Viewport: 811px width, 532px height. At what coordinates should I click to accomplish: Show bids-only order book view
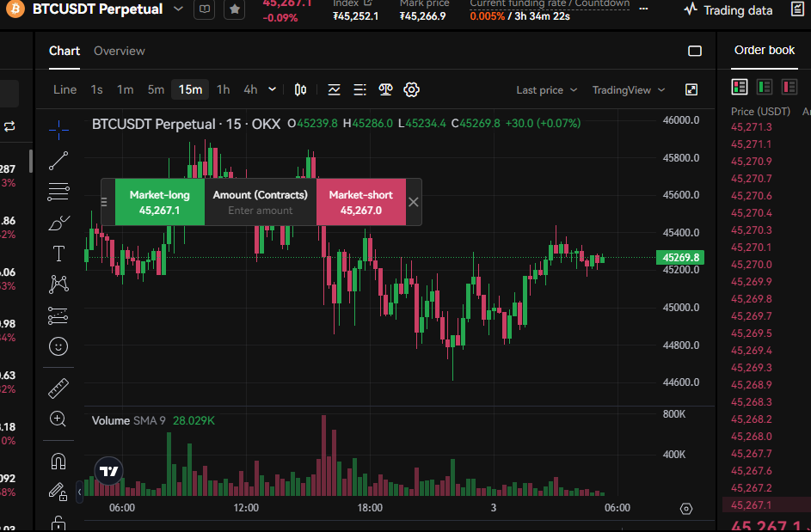tap(765, 87)
